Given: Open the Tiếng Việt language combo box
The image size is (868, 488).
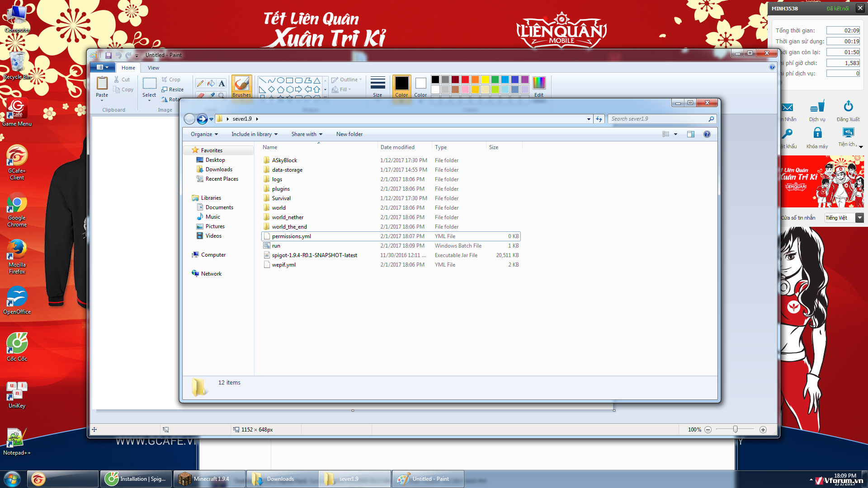Looking at the screenshot, I should 844,218.
